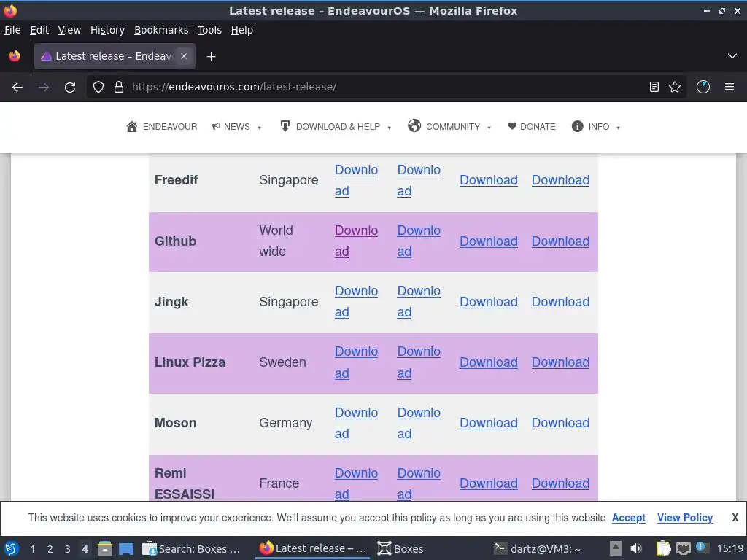Open the Help menu
This screenshot has width=747, height=560.
pyautogui.click(x=242, y=30)
